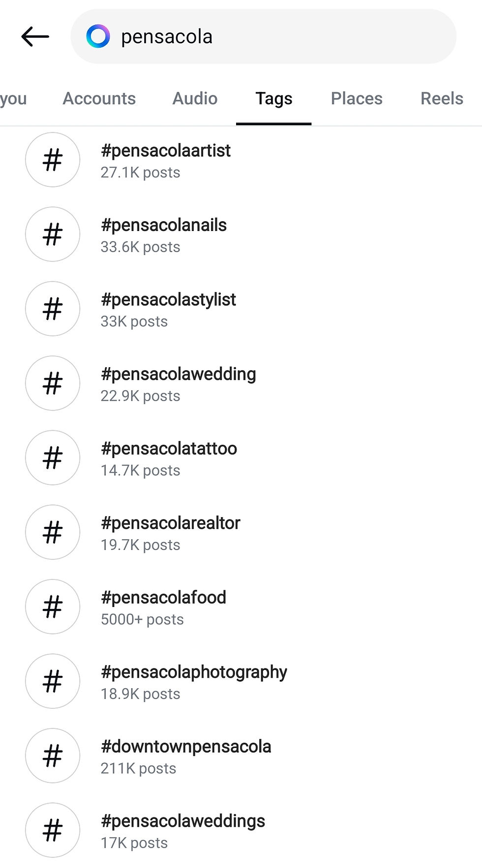
Task: Click the hashtag icon beside #pensacolanails
Action: (53, 234)
